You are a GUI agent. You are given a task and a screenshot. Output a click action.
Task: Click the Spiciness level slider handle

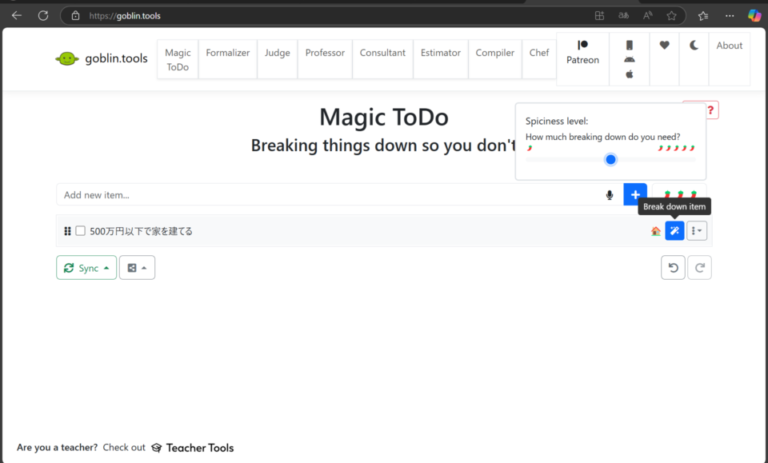(x=610, y=159)
